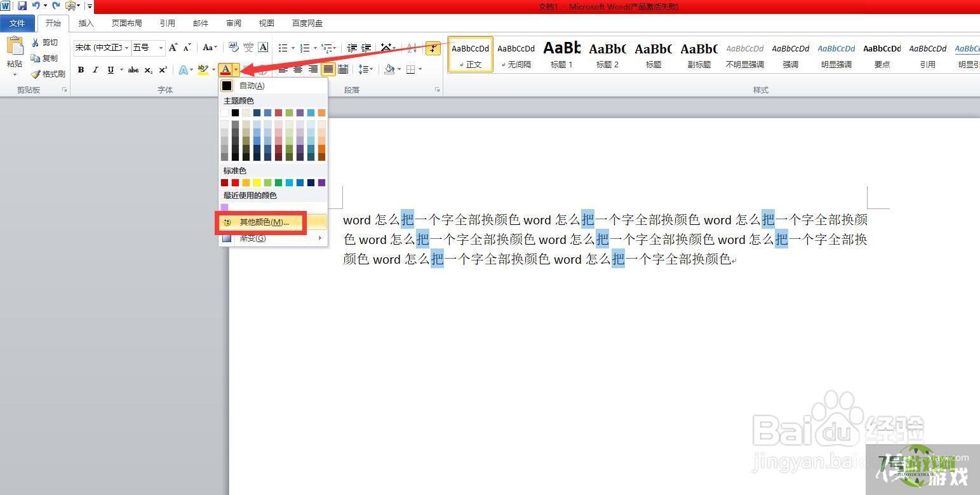Click the Sort (A-Z) icon
Screen dimensions: 980x495
point(412,48)
